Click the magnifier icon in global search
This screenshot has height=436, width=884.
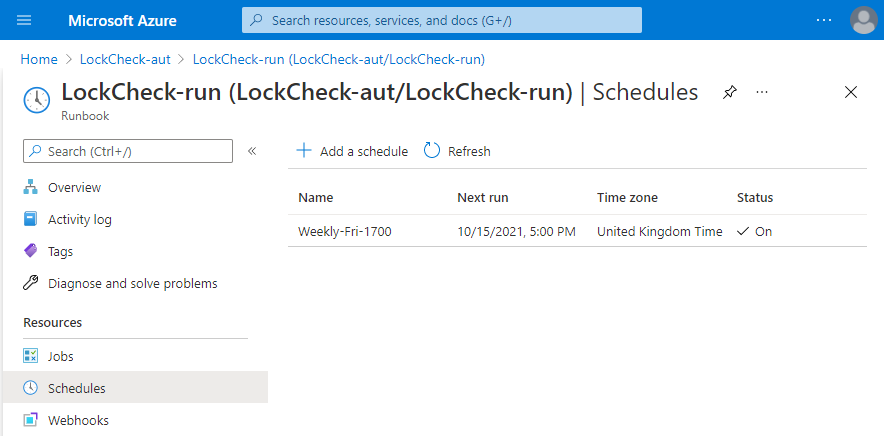(257, 20)
